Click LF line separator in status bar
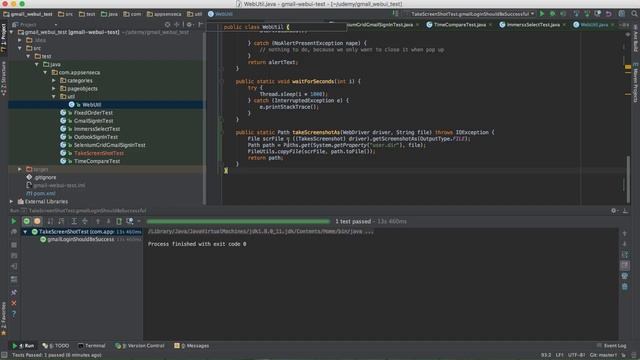Screen dimensions: 640x360 click(x=559, y=355)
